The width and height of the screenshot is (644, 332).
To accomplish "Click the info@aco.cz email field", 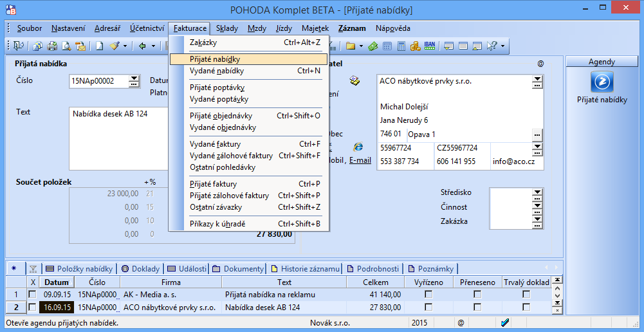I will pyautogui.click(x=517, y=161).
